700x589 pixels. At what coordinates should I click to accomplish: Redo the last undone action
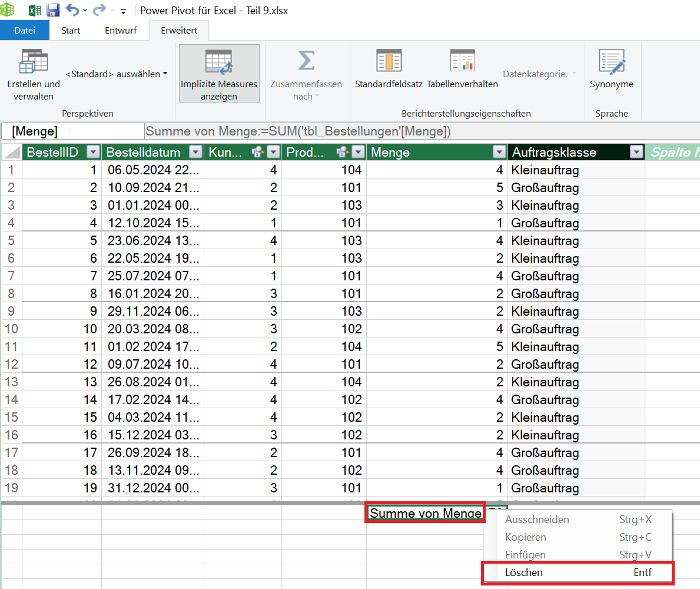pos(99,10)
